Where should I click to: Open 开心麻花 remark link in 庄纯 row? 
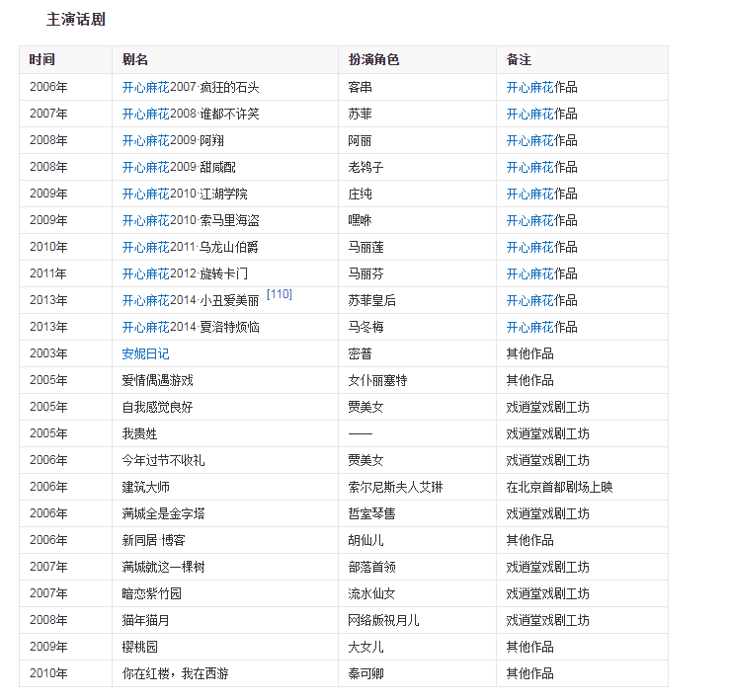(529, 194)
